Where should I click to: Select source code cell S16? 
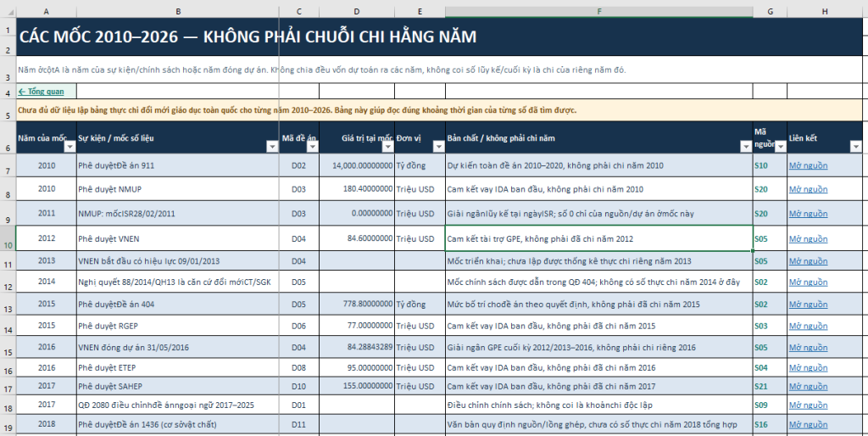[770, 425]
